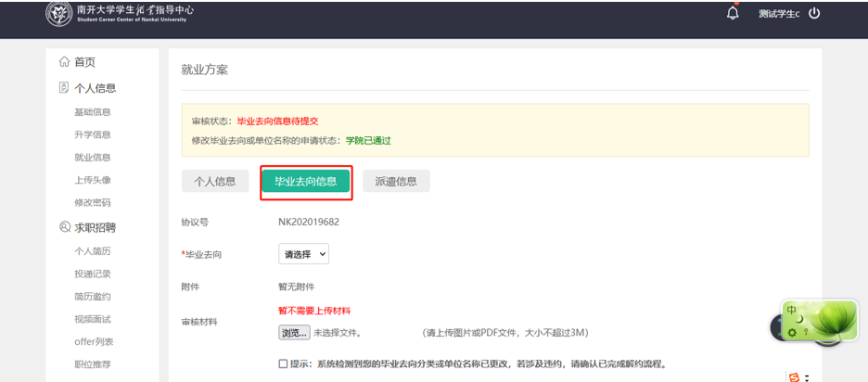Open the offer列表 sidebar link
The width and height of the screenshot is (868, 382).
[94, 342]
